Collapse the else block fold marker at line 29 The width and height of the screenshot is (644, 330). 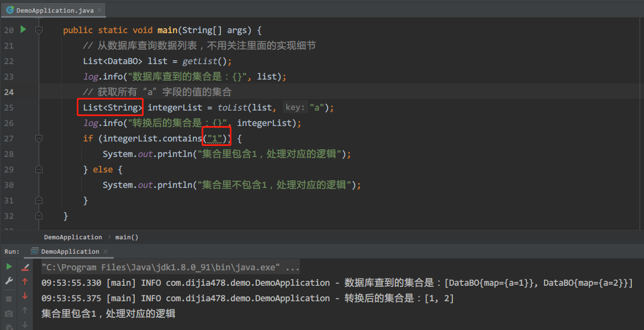click(39, 169)
